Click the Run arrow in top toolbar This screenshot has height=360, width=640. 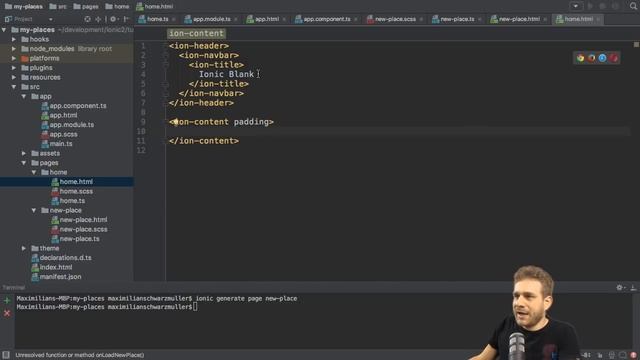point(590,6)
